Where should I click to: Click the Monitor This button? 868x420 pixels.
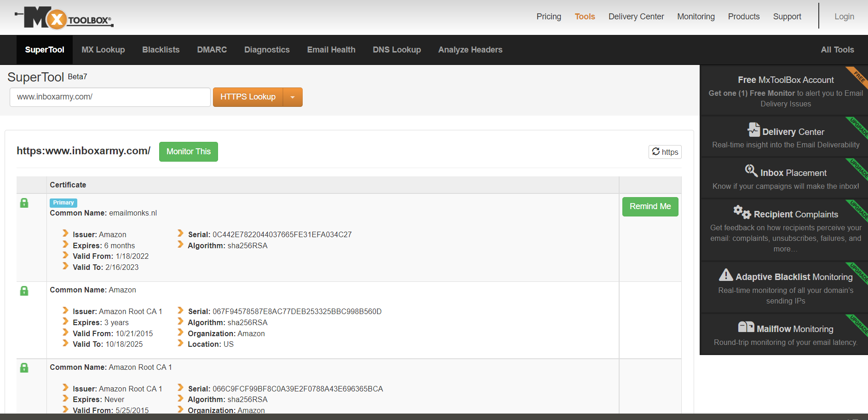[188, 152]
